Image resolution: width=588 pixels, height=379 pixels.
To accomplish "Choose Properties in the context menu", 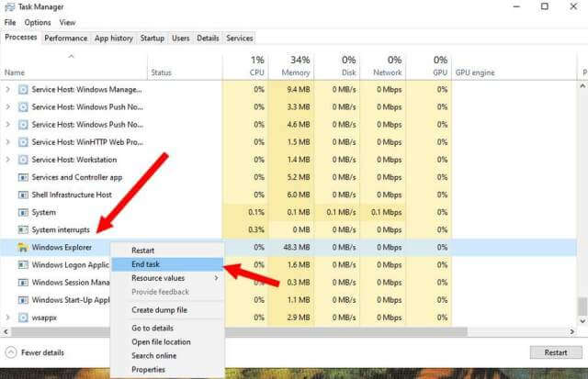I will tap(167, 370).
